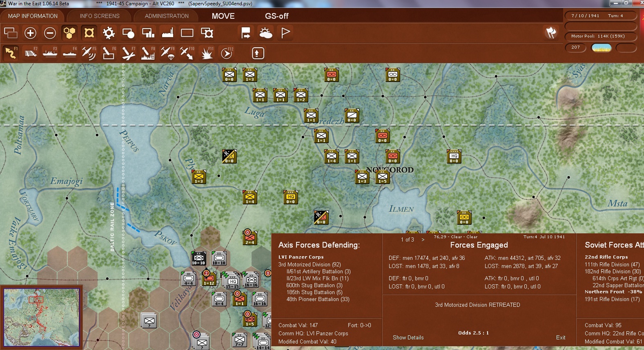Click the date and turn display
This screenshot has width=644, height=350.
[600, 16]
